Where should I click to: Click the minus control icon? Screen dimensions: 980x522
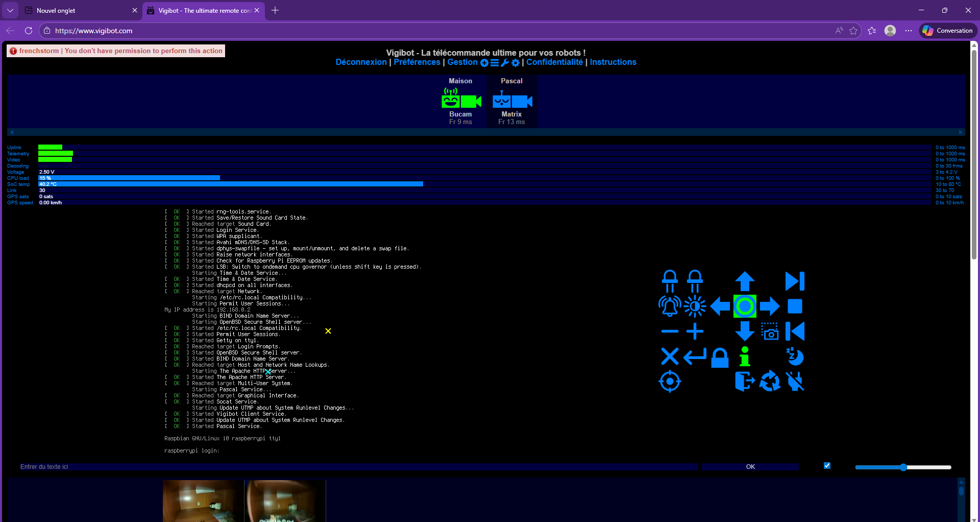tap(670, 331)
